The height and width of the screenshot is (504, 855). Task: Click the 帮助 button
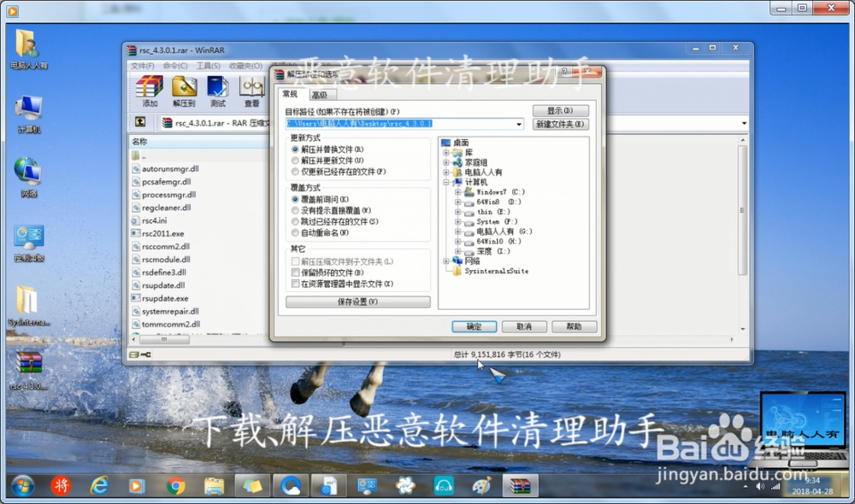point(575,326)
